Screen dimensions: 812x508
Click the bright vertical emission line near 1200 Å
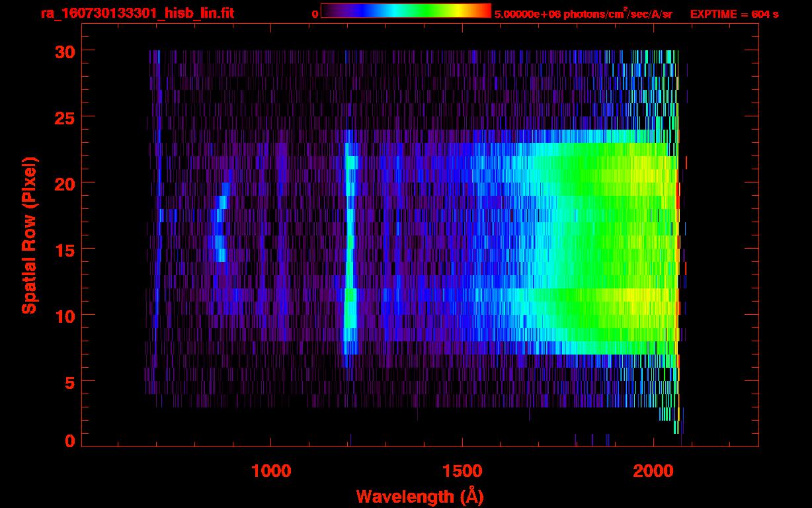tap(350, 251)
